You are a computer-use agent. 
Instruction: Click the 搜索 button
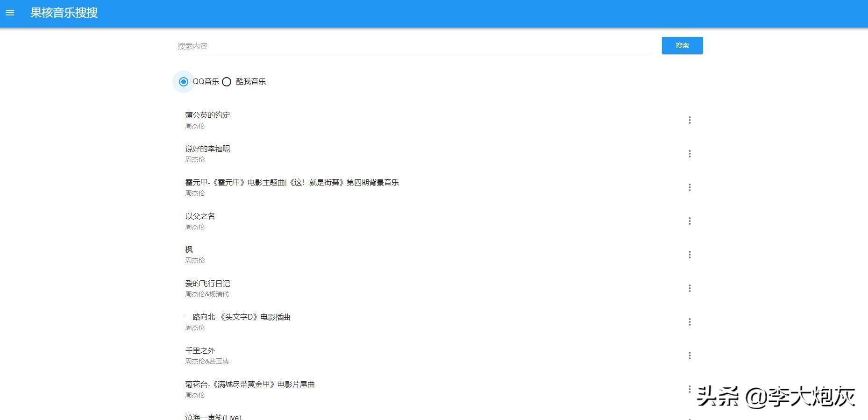[682, 45]
